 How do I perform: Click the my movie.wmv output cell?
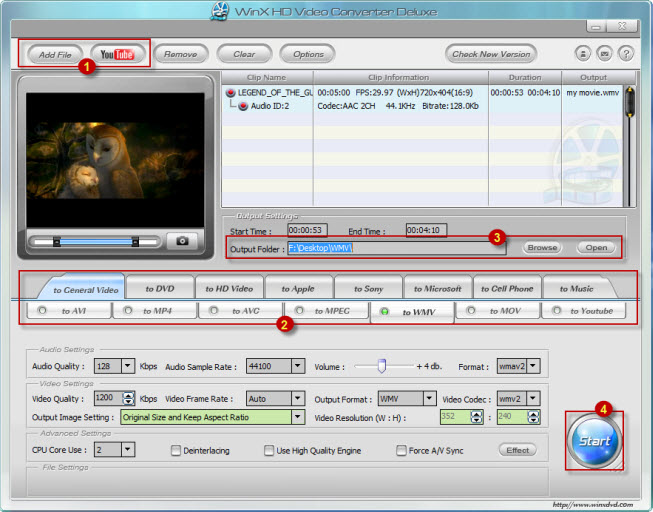pyautogui.click(x=593, y=92)
